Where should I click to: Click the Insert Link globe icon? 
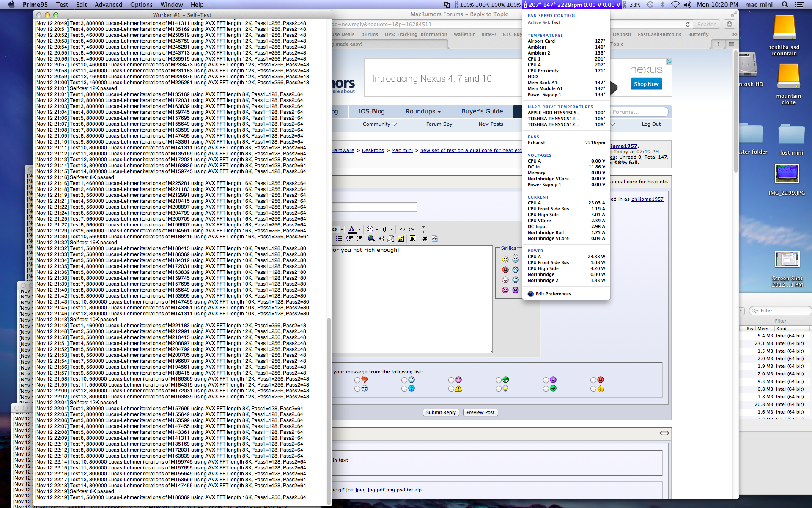pyautogui.click(x=371, y=239)
